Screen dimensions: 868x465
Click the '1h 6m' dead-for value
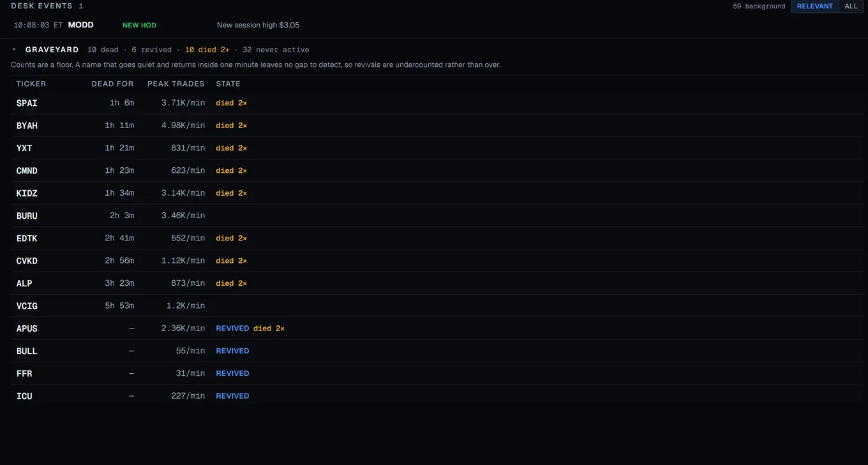(x=122, y=103)
